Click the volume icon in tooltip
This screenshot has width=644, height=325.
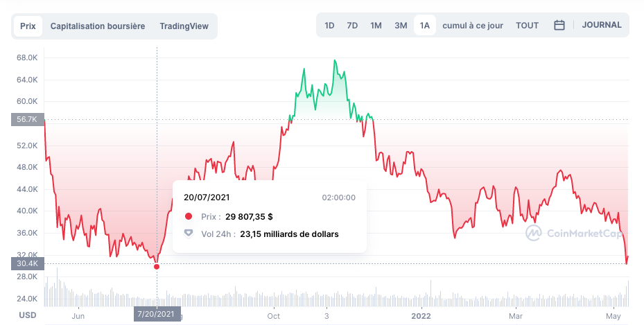point(188,234)
